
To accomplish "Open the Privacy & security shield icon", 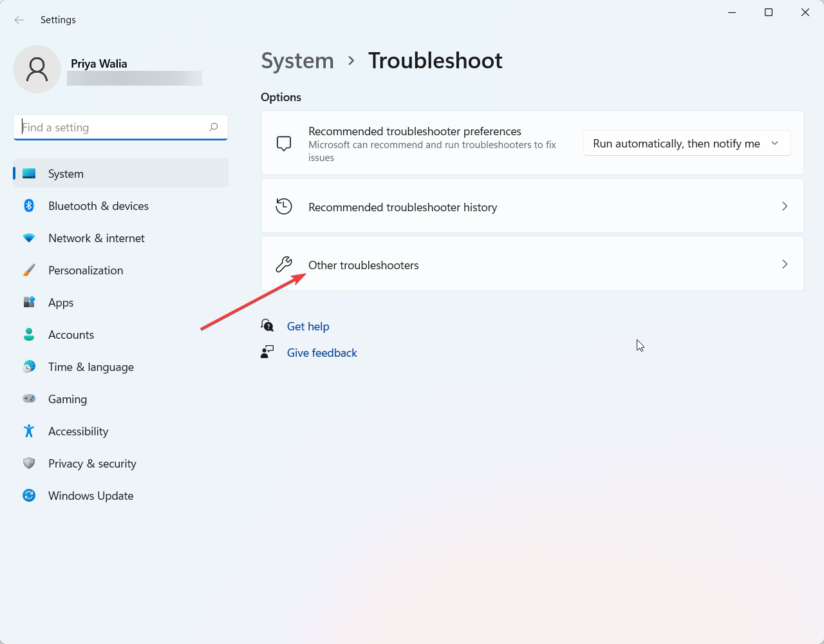I will pos(29,463).
